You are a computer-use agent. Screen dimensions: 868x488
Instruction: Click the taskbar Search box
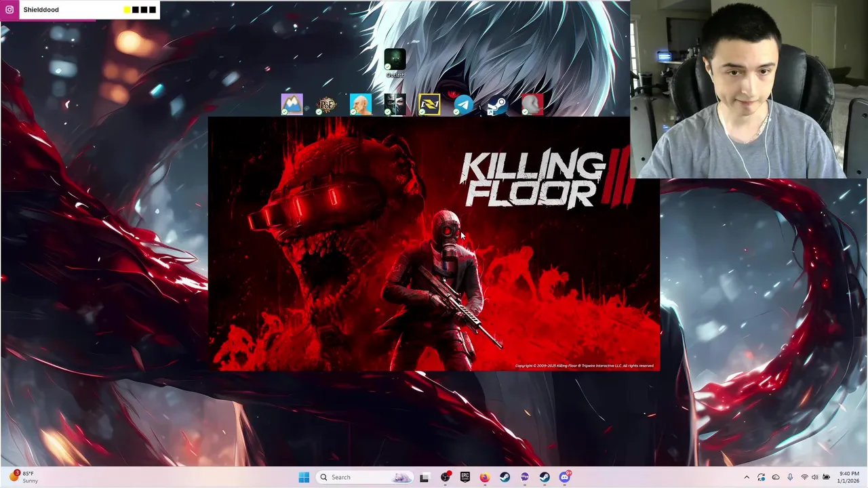pyautogui.click(x=365, y=477)
